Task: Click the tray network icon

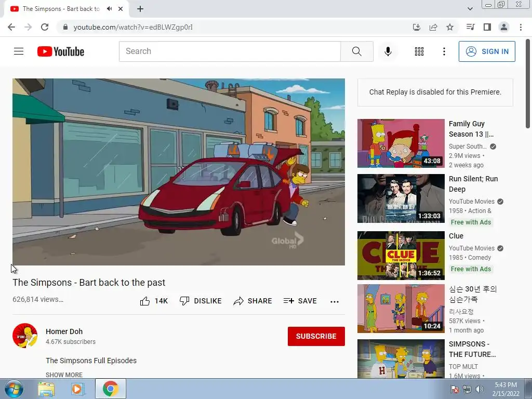Action: click(467, 389)
